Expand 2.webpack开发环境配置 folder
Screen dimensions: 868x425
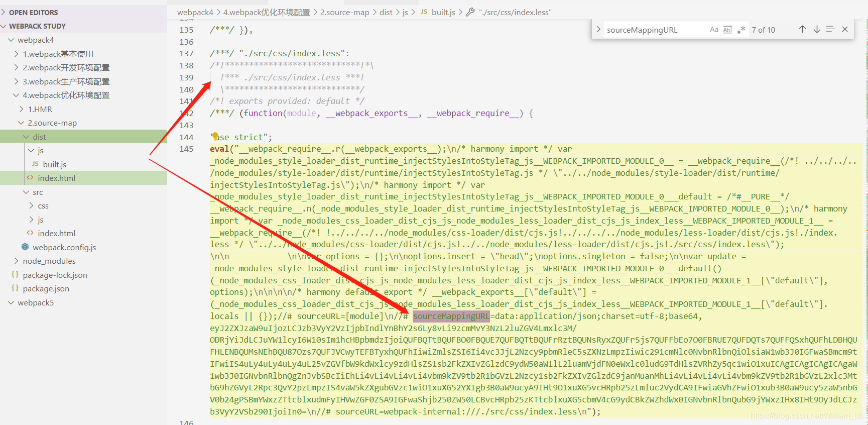16,67
